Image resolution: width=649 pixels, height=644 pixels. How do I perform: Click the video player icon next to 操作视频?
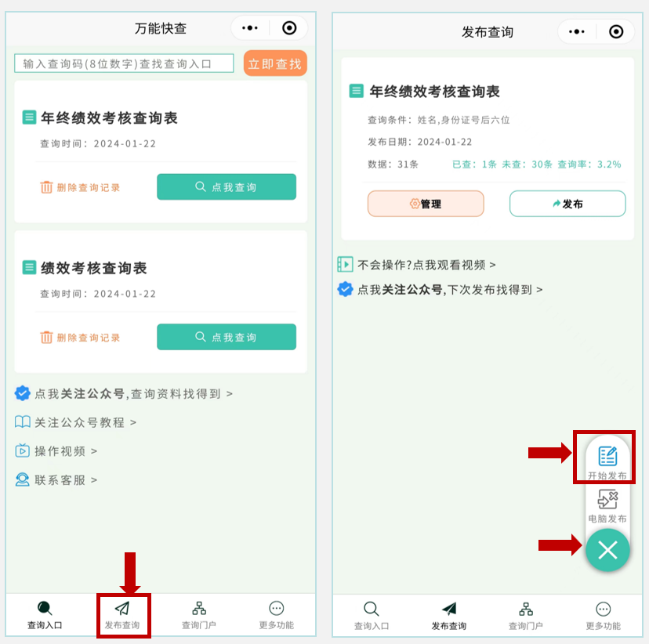23,450
